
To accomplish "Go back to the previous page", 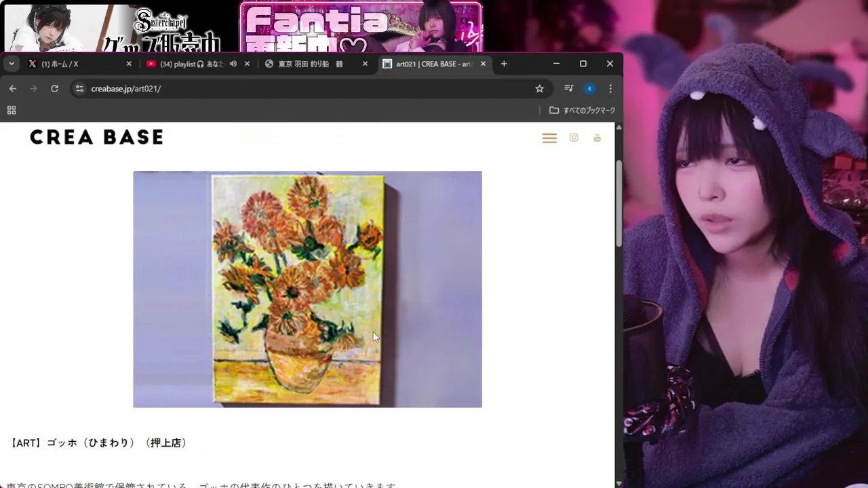I will (13, 89).
